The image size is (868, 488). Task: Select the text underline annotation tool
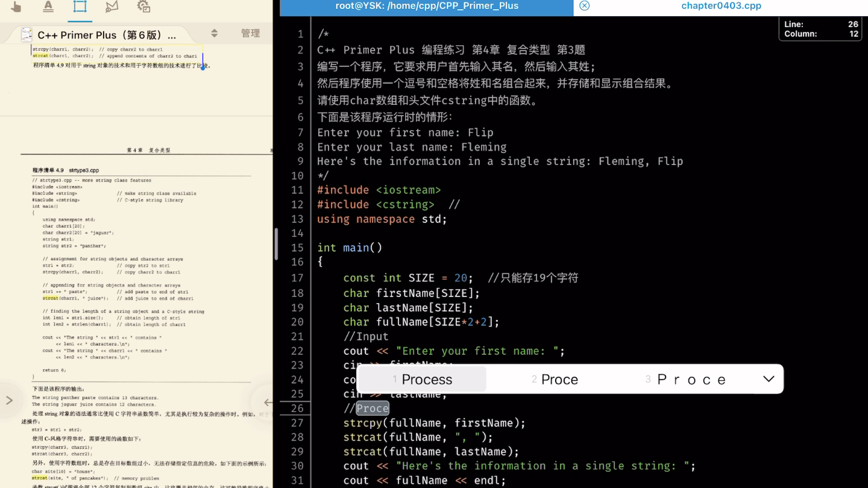(x=48, y=7)
